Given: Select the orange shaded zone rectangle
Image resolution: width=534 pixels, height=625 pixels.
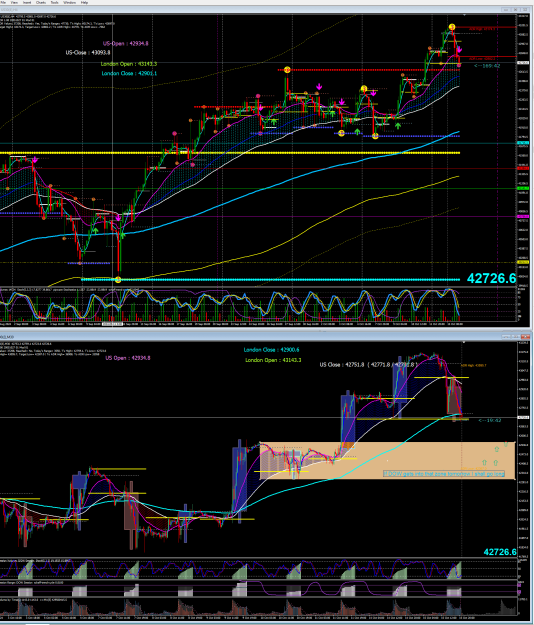Looking at the screenshot, I should (387, 460).
